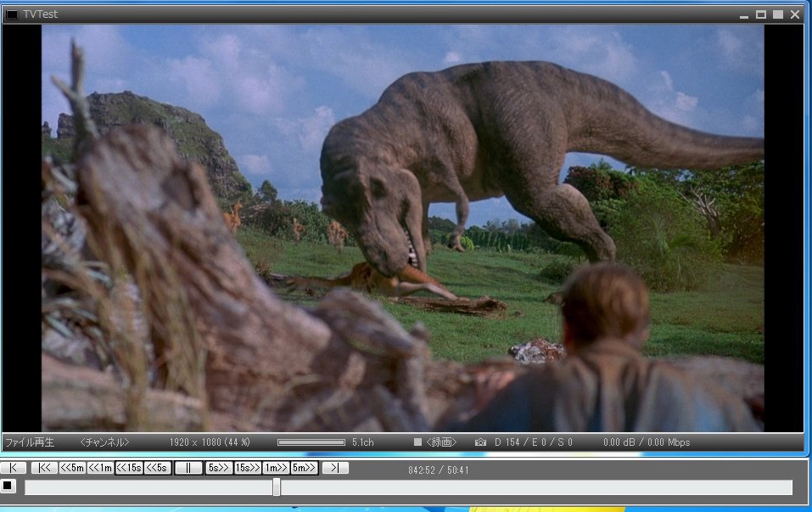
Task: Rewind 15 seconds using <<15s
Action: (129, 468)
